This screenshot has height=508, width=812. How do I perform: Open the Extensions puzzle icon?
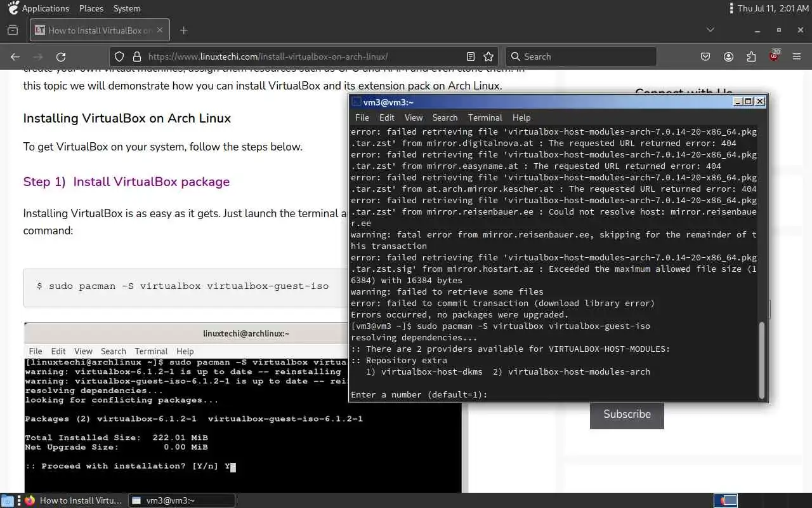(751, 57)
